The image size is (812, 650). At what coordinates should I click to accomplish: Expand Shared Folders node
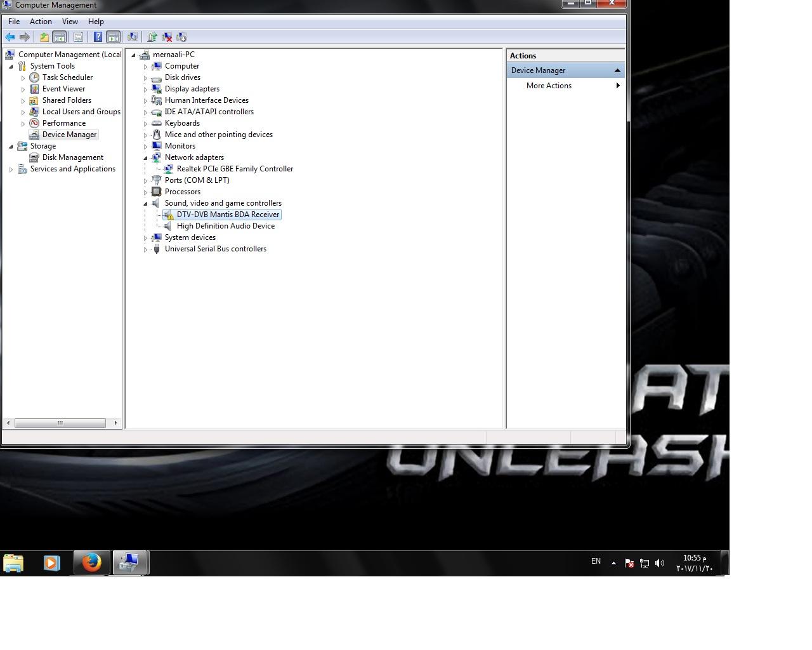pyautogui.click(x=23, y=100)
